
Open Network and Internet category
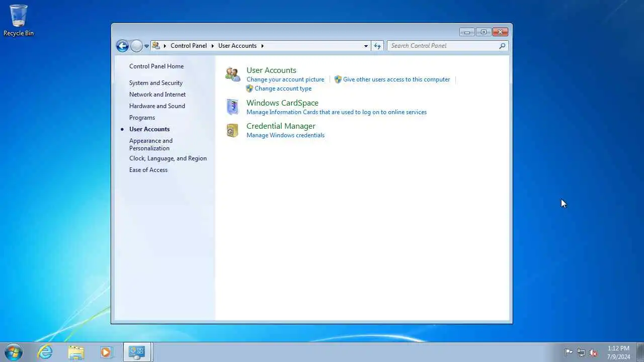point(157,95)
